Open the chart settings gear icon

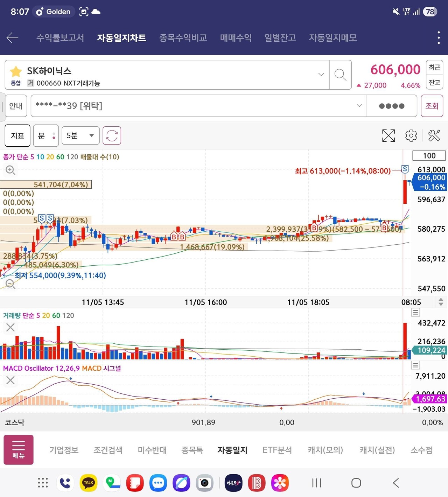411,135
